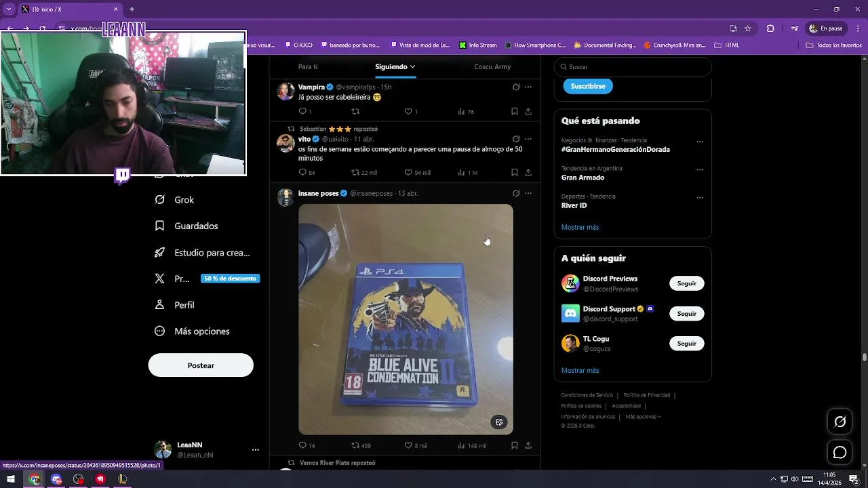The height and width of the screenshot is (488, 868).
Task: Open the Blue Alive Condemnation photo
Action: (406, 319)
